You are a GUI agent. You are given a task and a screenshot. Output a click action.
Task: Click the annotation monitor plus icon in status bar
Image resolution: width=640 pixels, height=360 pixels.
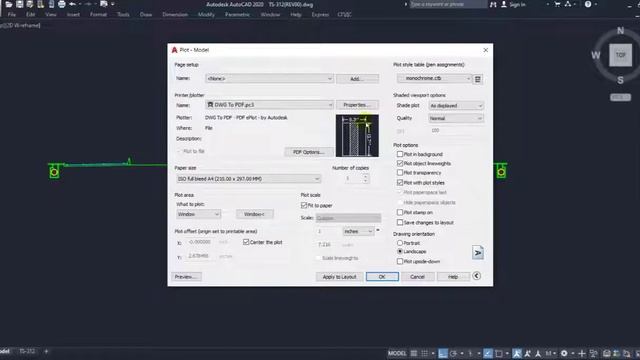[x=582, y=353]
